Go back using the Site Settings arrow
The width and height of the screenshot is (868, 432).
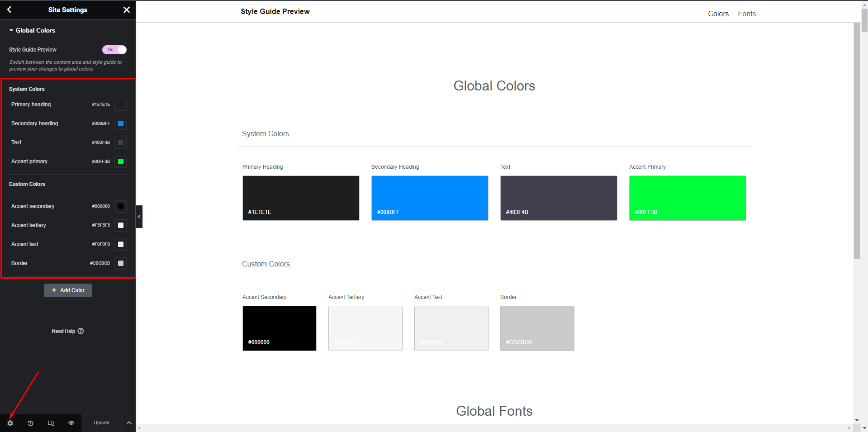coord(9,9)
